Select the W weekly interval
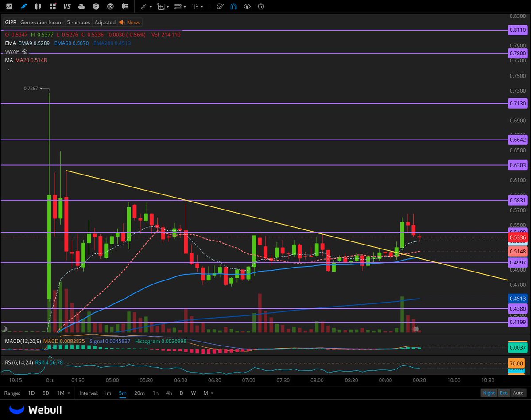This screenshot has height=420, width=531. click(x=194, y=393)
